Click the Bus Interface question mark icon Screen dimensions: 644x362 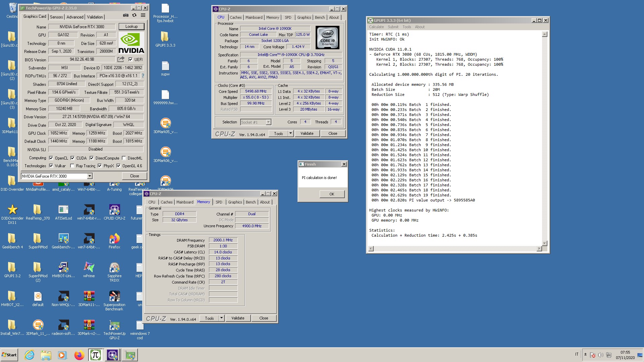143,76
